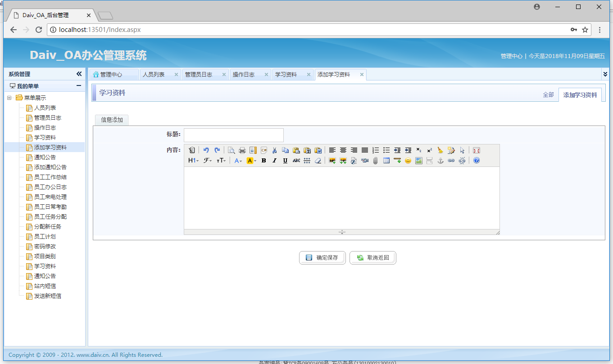Viewport: 613px width, 364px height.
Task: Insert single image in editor
Action: click(332, 161)
